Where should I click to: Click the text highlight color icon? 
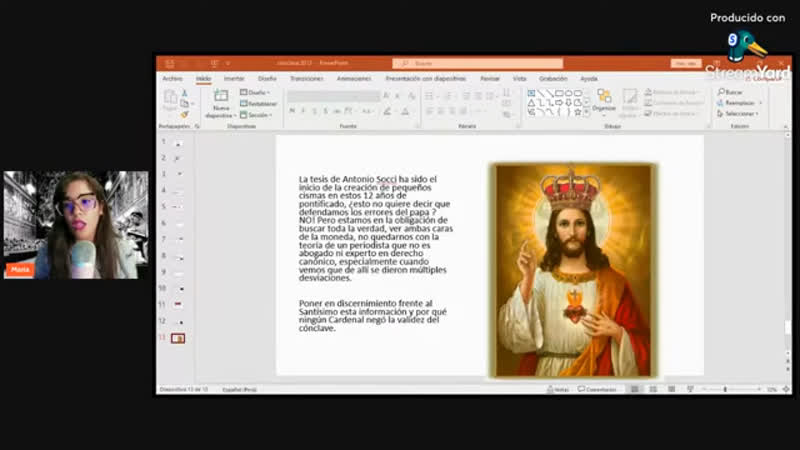click(x=388, y=111)
